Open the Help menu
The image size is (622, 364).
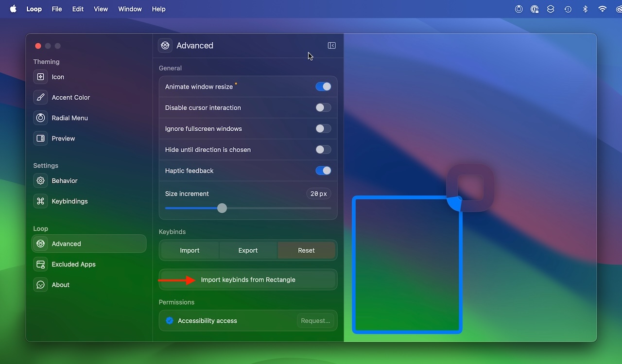(x=158, y=9)
